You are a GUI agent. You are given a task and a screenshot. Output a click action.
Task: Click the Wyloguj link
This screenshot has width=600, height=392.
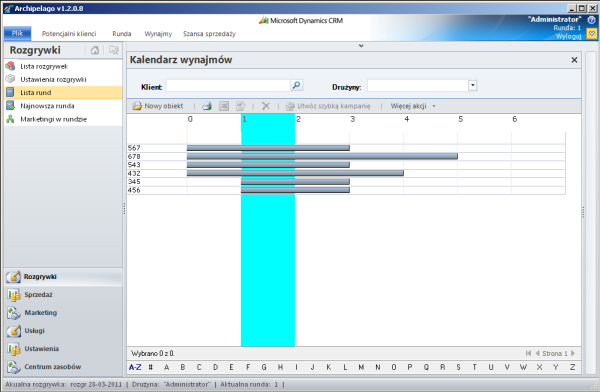[568, 36]
